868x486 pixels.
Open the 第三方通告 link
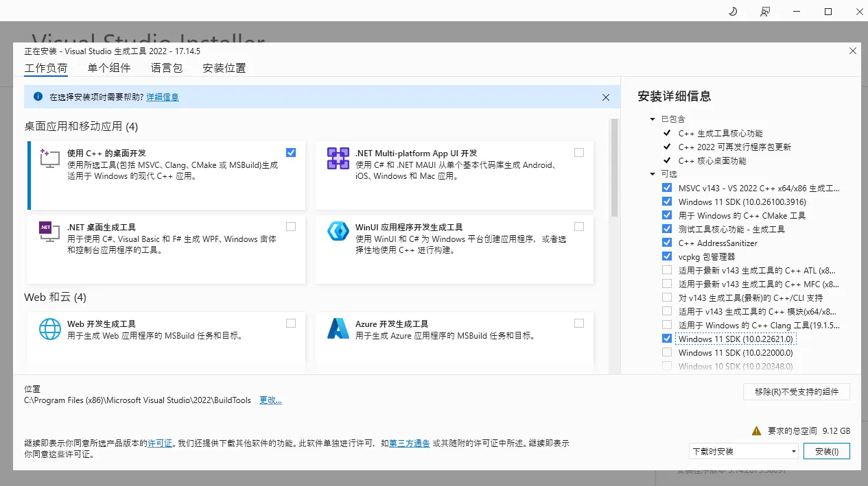(x=410, y=444)
